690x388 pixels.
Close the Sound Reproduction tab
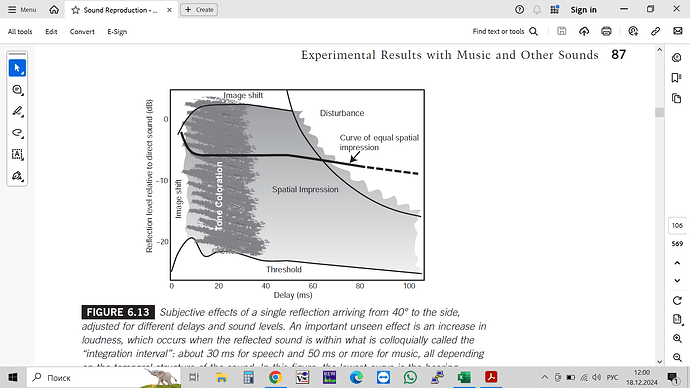click(169, 10)
